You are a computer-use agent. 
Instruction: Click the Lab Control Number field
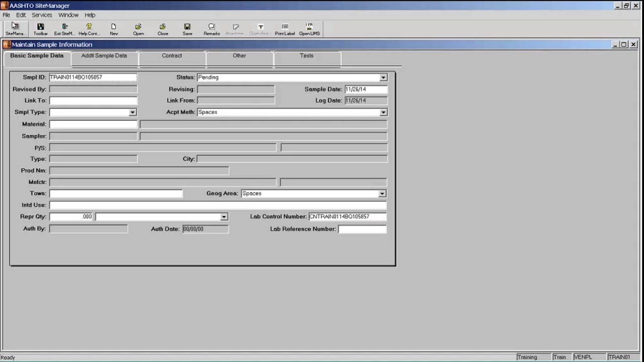click(348, 217)
